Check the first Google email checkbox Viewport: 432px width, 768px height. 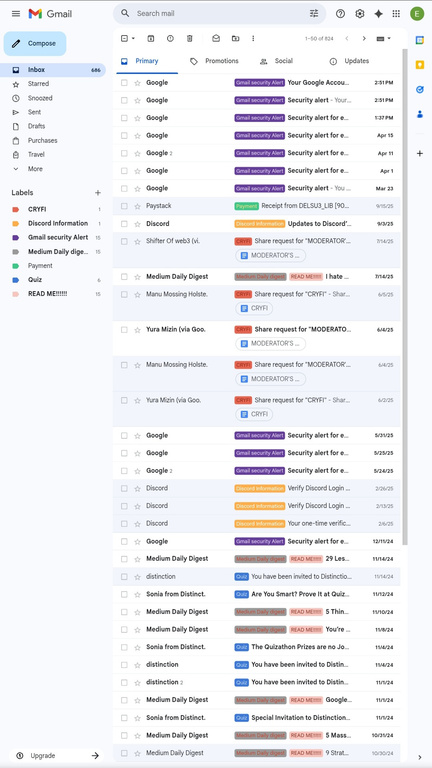pos(124,83)
